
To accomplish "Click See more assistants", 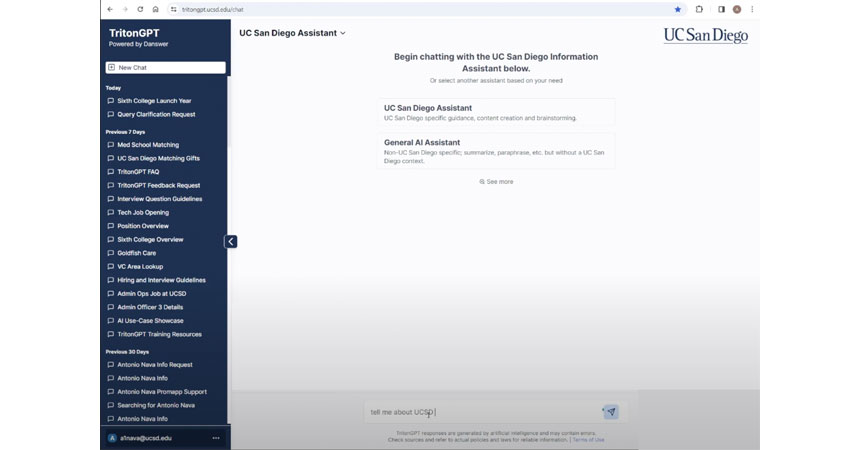I will pos(496,182).
